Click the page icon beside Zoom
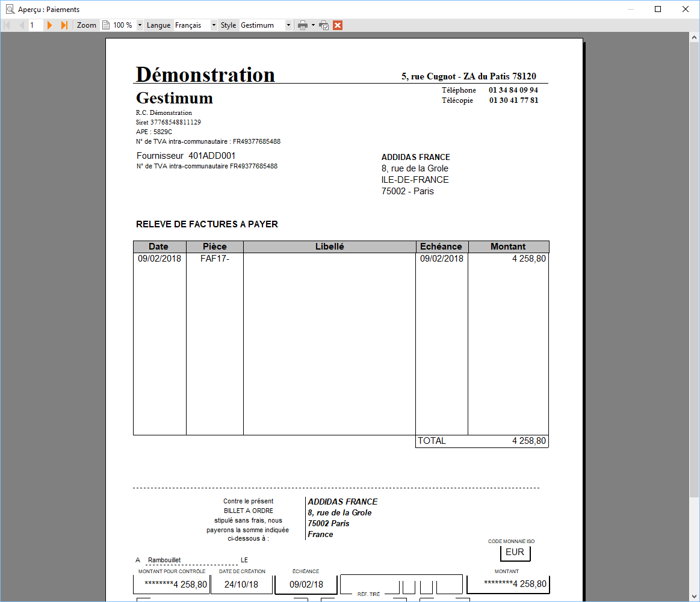The image size is (700, 602). pyautogui.click(x=106, y=25)
